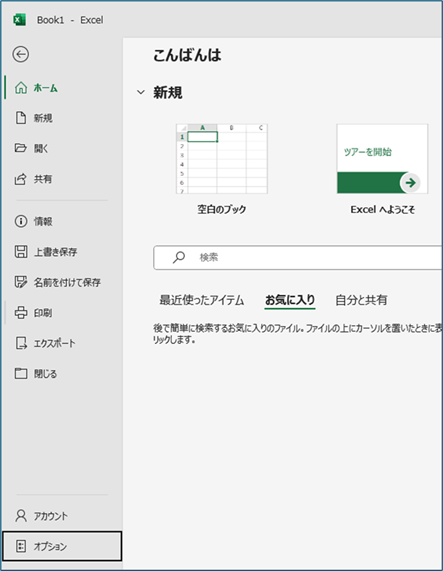Click the floppy disk icon beside 上書き保存
443x571 pixels.
pos(21,252)
